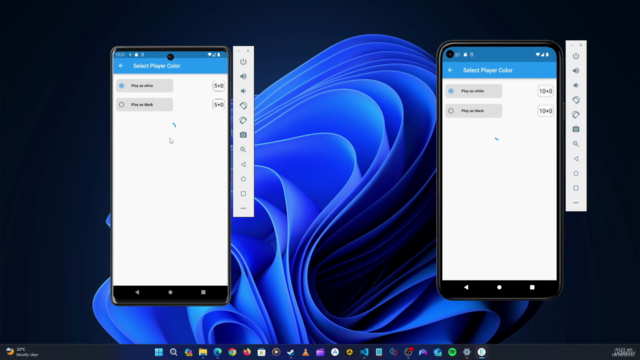Tap Android home circle on 10+0 phone navigation bar

pos(499,287)
